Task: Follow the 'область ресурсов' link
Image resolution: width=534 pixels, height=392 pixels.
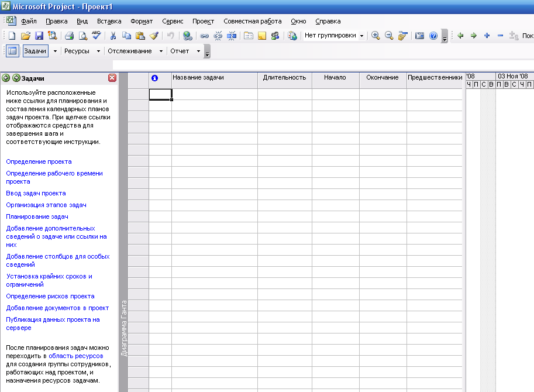Action: [x=76, y=356]
